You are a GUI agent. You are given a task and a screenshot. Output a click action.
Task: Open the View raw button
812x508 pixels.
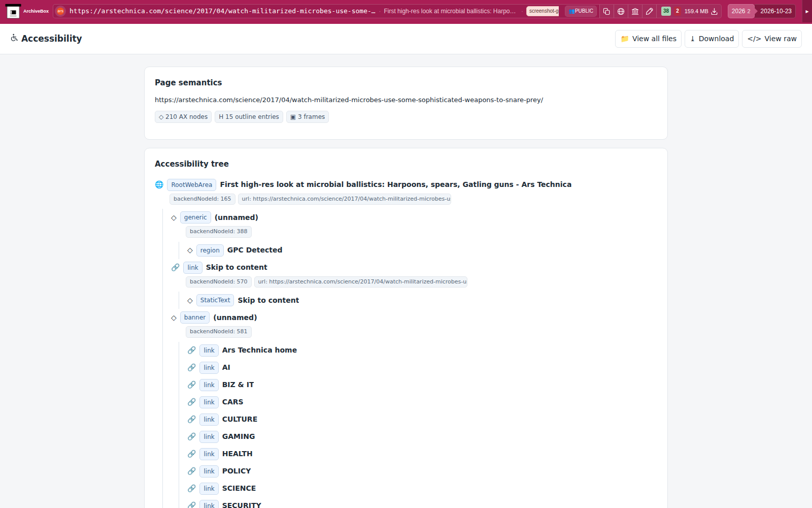[772, 39]
